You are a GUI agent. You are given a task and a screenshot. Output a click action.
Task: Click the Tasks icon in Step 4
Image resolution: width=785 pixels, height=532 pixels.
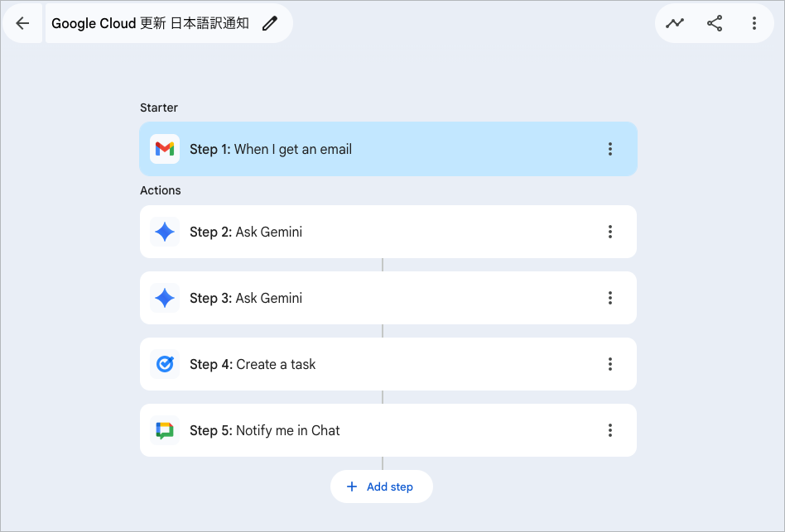tap(165, 364)
